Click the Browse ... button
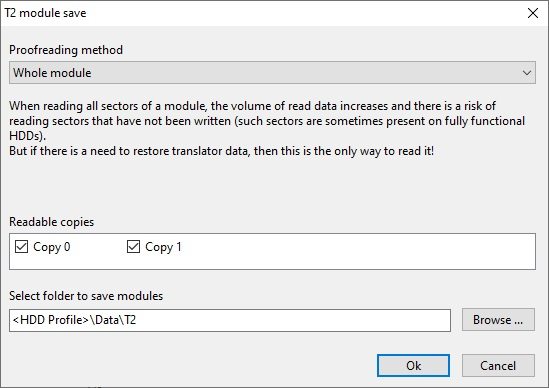549x388 pixels. 498,320
